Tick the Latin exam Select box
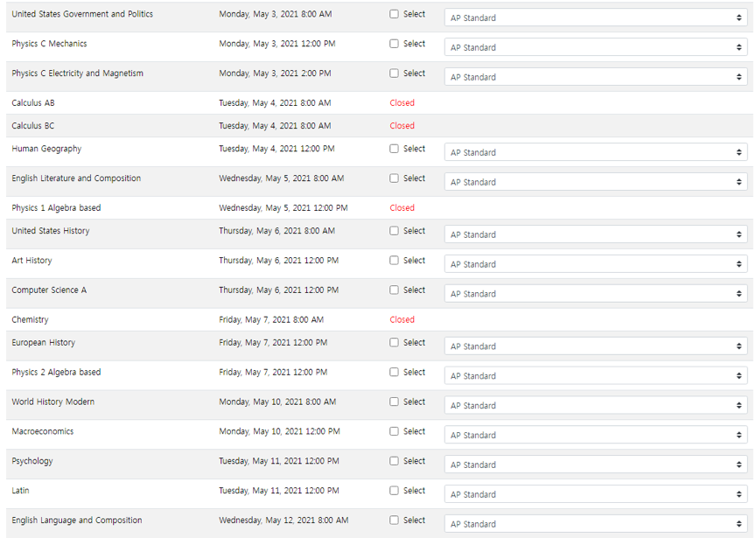The width and height of the screenshot is (756, 538). tap(394, 491)
